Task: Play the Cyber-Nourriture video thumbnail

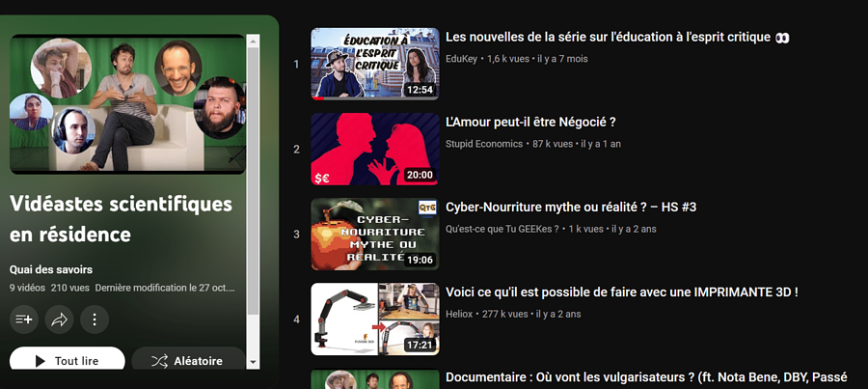Action: (x=374, y=234)
